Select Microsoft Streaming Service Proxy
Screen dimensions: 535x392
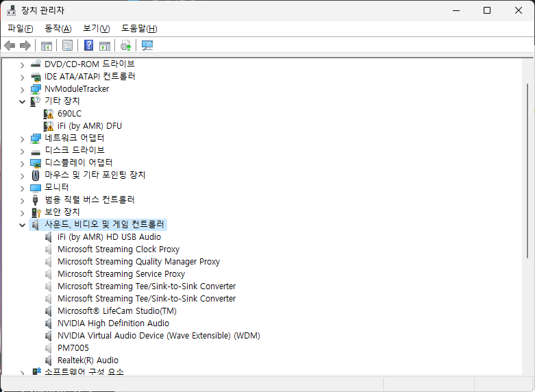121,274
